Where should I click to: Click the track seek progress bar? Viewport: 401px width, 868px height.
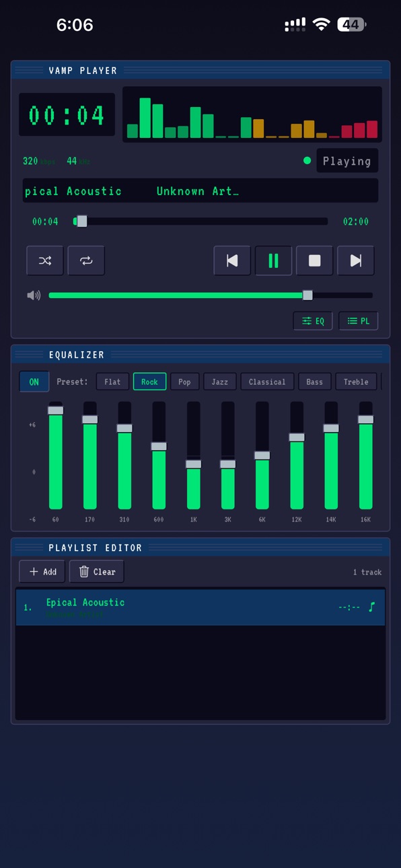(200, 221)
